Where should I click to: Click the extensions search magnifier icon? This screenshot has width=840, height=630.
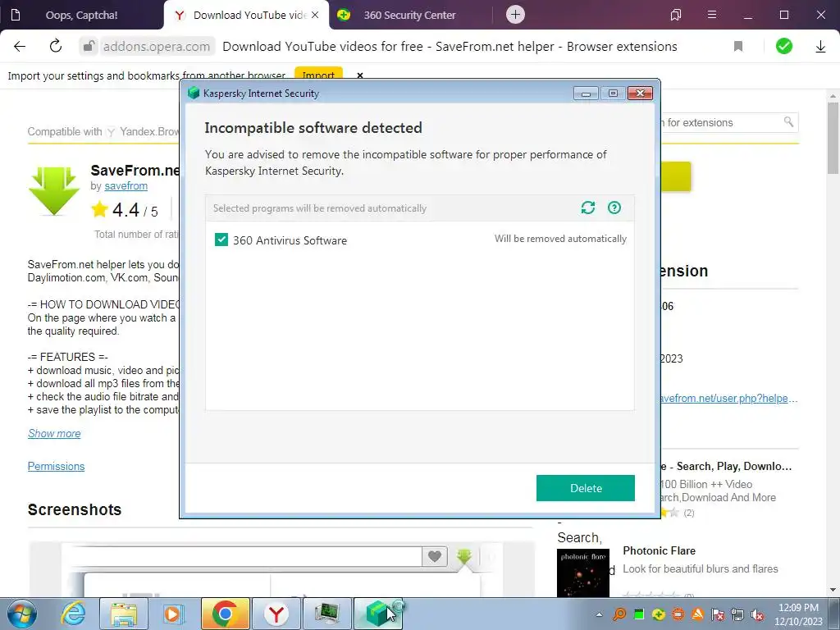click(x=788, y=122)
